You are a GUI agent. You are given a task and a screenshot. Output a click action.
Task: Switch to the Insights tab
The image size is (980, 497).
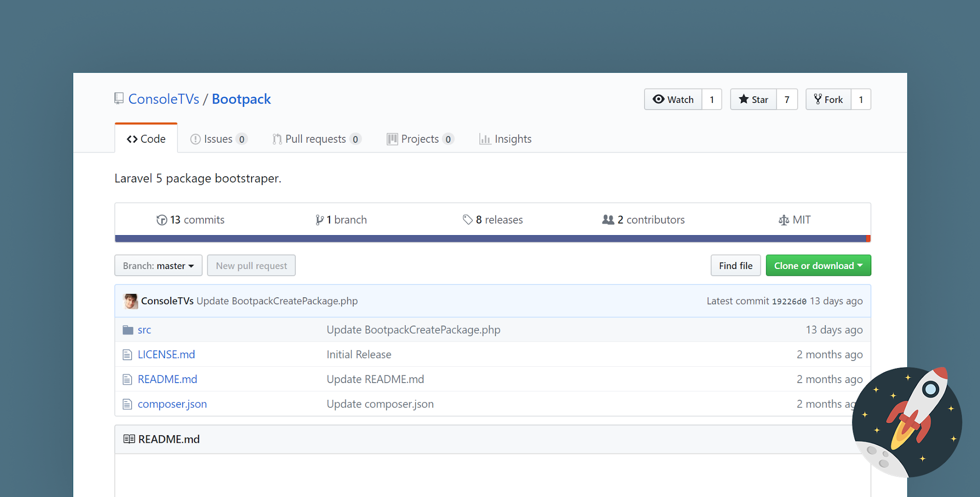506,139
